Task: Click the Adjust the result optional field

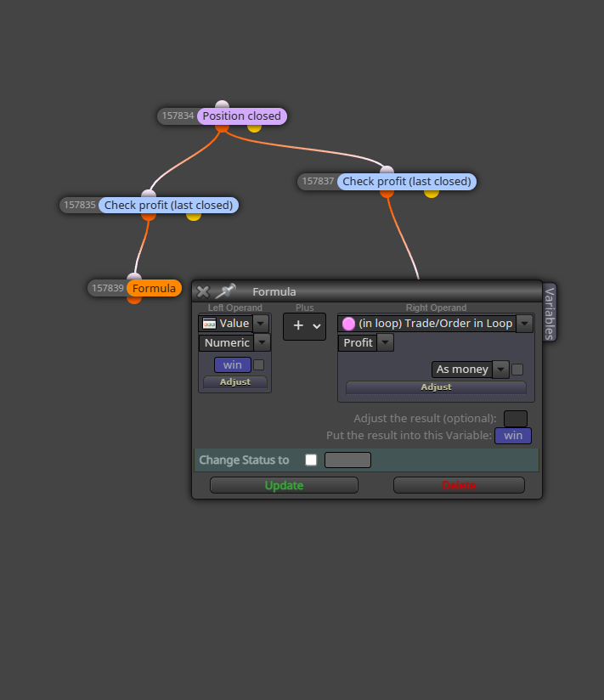Action: coord(516,419)
